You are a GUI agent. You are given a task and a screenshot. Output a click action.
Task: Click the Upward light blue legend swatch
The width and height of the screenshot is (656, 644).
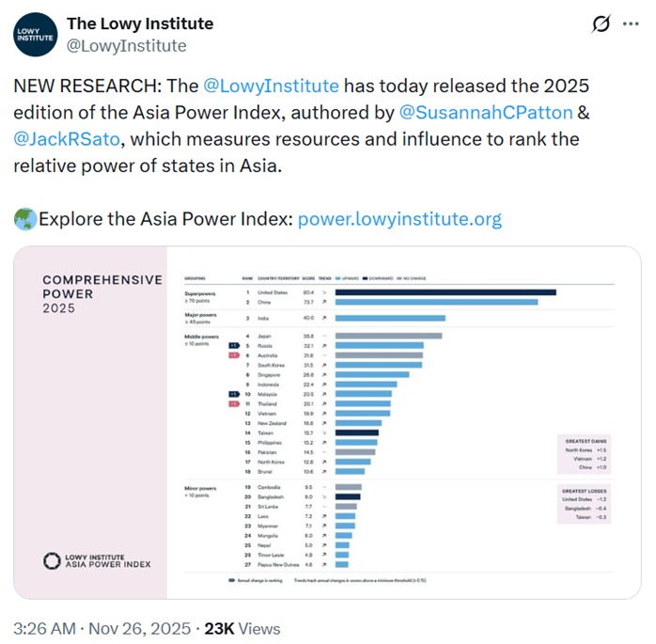336,278
